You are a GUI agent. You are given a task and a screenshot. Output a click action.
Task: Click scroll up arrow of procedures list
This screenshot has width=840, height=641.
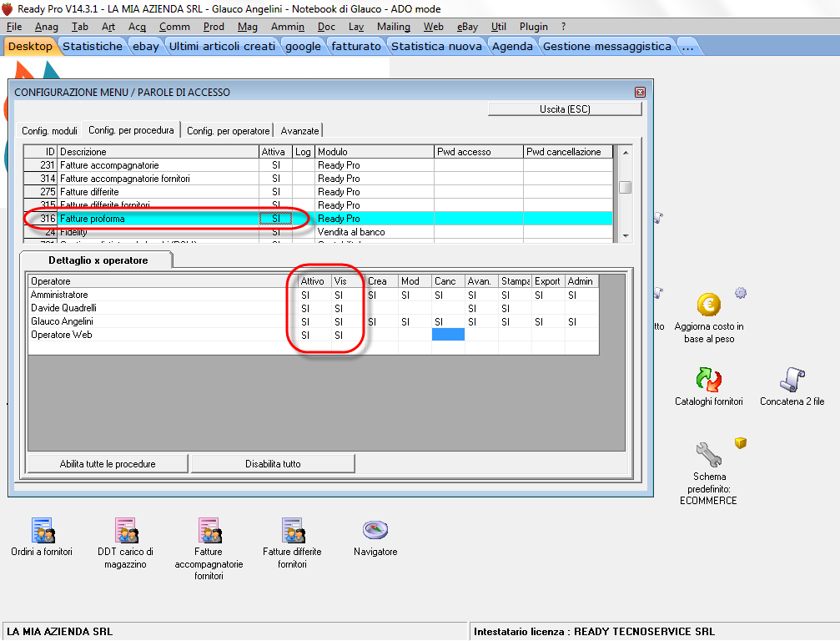[625, 153]
